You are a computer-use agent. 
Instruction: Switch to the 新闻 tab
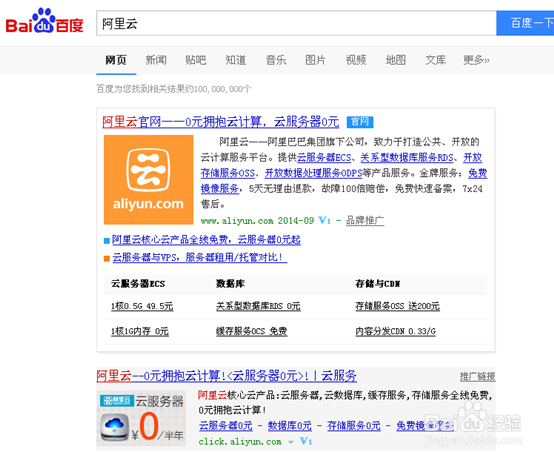[156, 60]
